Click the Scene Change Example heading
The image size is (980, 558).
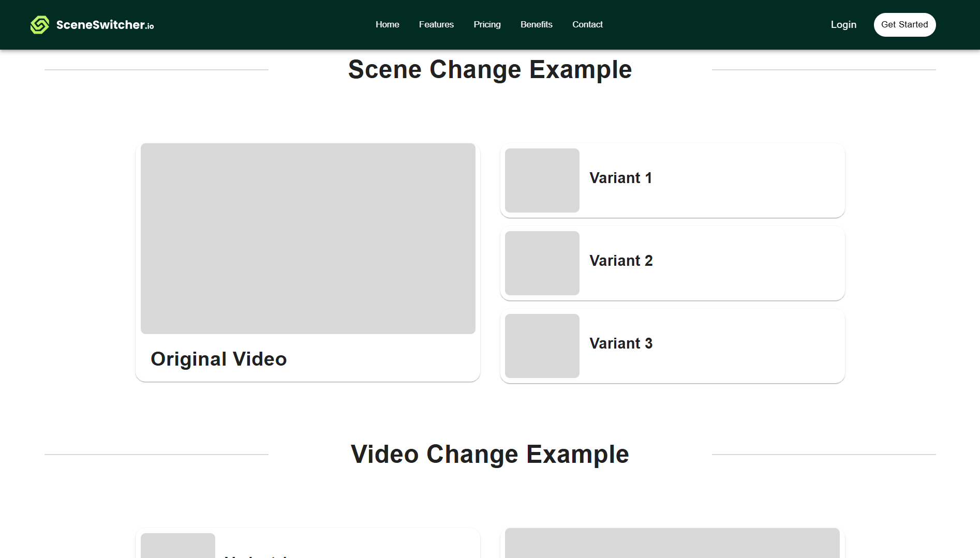(489, 69)
